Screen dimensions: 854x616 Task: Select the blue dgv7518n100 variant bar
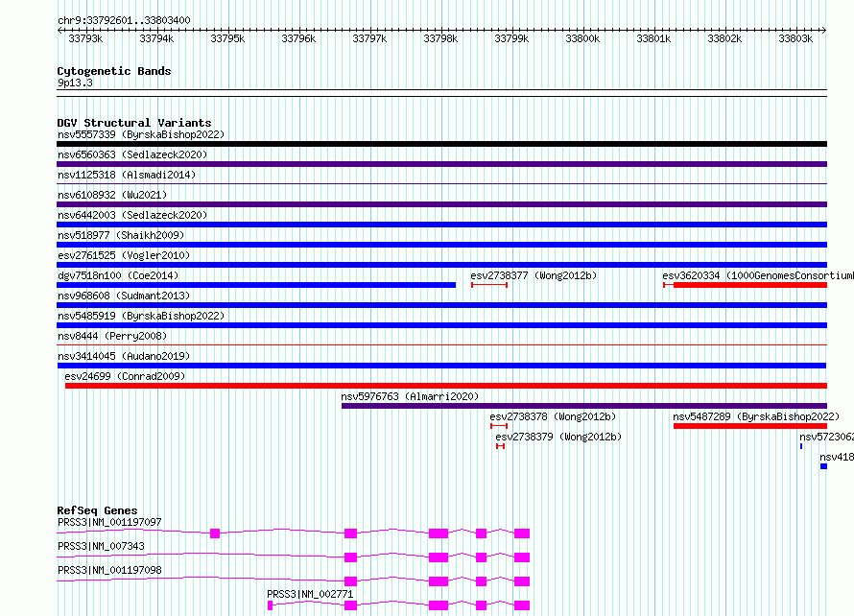[256, 285]
